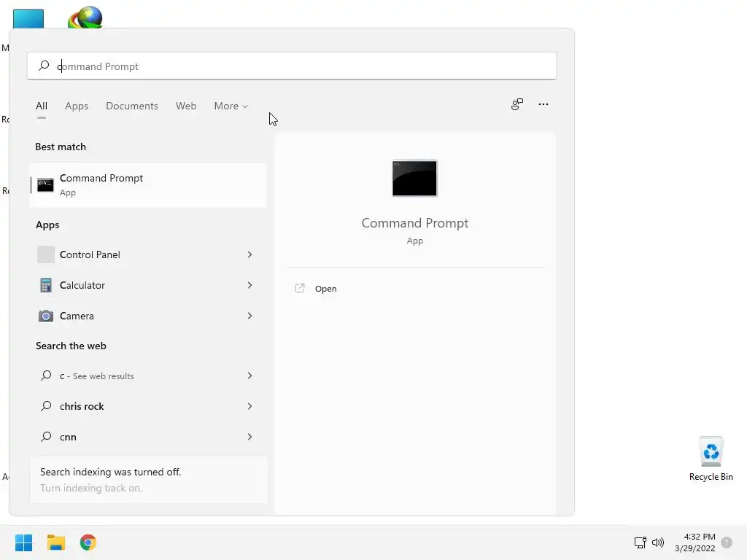Click the search magnifier icon in search box
The width and height of the screenshot is (747, 560).
[x=44, y=65]
